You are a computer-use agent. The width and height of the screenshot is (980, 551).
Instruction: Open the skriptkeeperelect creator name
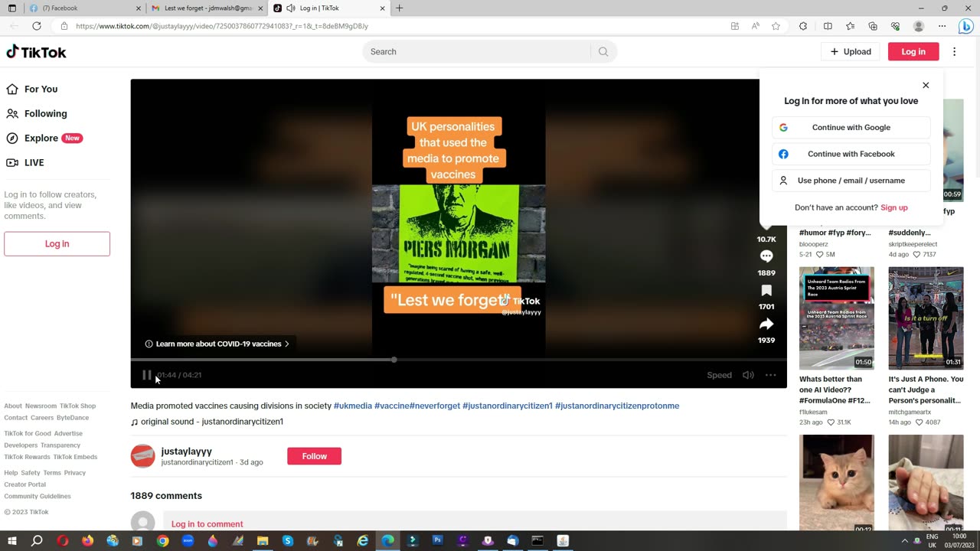[x=913, y=244]
